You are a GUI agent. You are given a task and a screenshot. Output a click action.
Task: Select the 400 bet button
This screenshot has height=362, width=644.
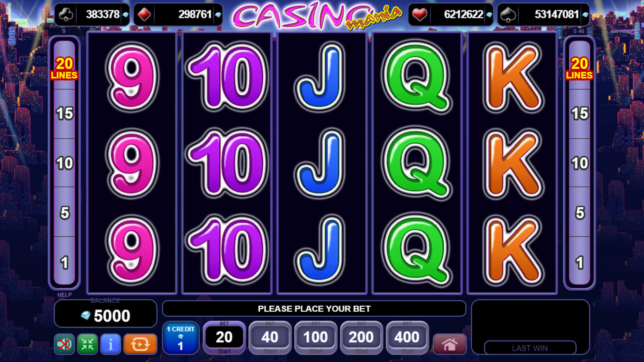(407, 338)
